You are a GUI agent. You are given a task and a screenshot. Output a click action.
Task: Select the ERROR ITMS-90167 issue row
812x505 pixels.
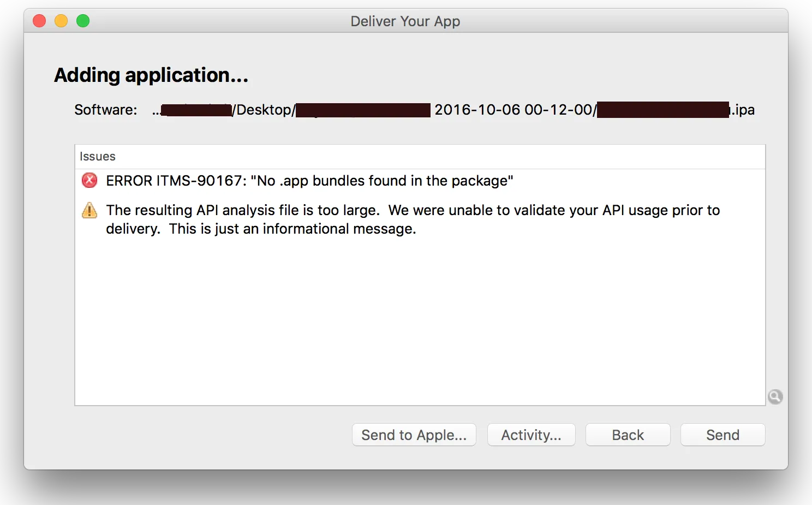pyautogui.click(x=309, y=181)
